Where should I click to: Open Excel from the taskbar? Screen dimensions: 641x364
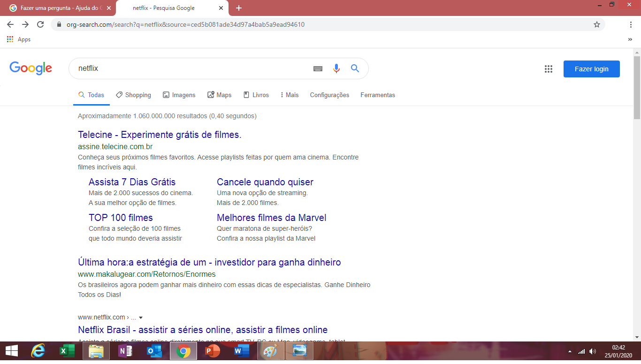(x=67, y=351)
